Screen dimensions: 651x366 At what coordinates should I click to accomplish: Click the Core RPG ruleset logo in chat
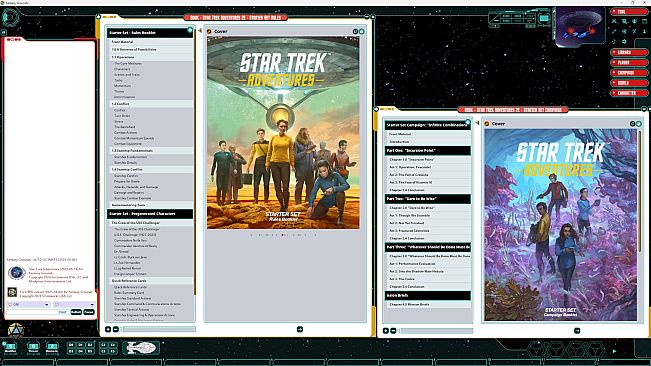tap(12, 292)
